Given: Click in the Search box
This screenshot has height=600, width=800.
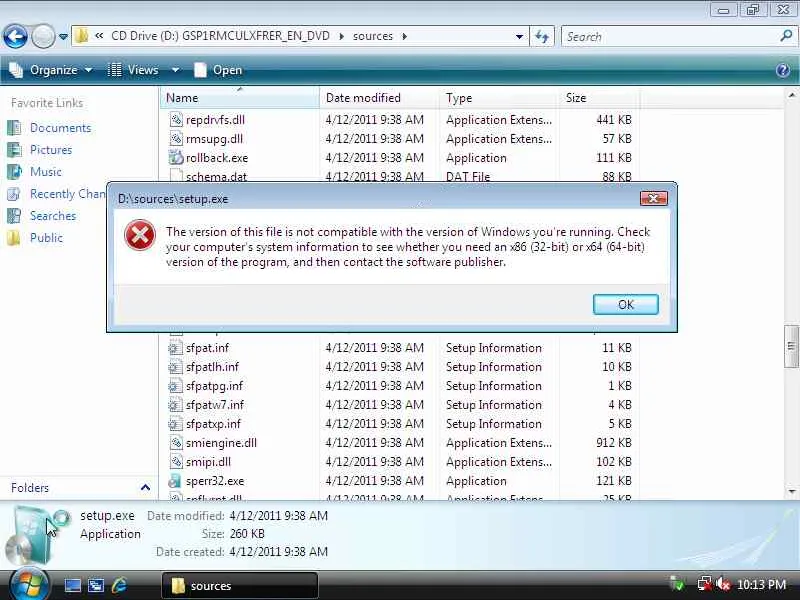Looking at the screenshot, I should tap(669, 37).
